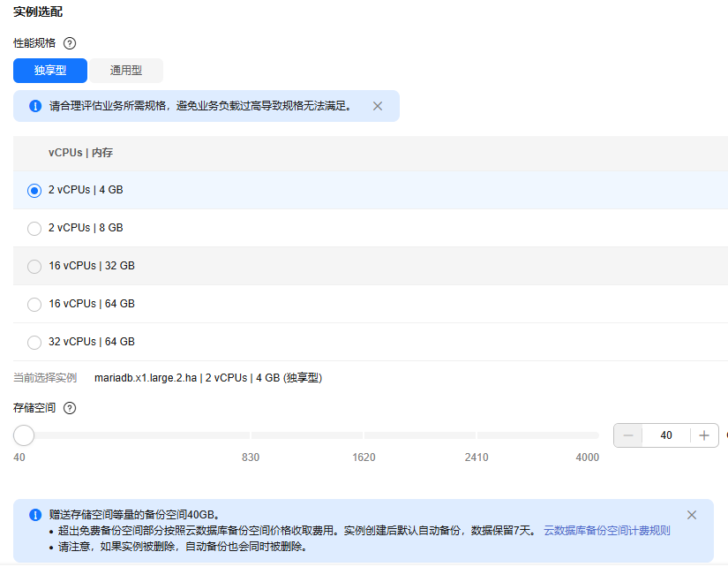Choose the 16 vCPUs | 64 GB spec
728x567 pixels.
(x=34, y=304)
